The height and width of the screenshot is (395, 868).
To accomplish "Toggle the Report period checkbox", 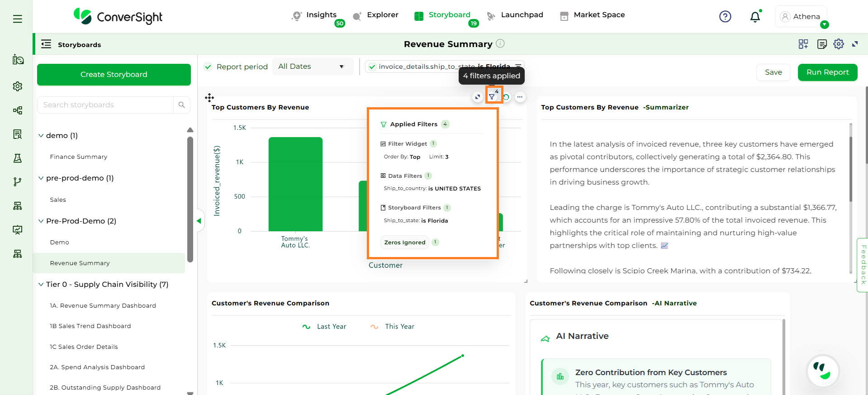I will tap(208, 67).
